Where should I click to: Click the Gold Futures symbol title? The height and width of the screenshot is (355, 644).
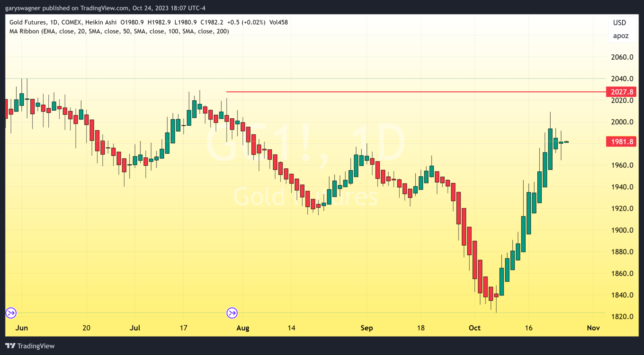[x=28, y=23]
